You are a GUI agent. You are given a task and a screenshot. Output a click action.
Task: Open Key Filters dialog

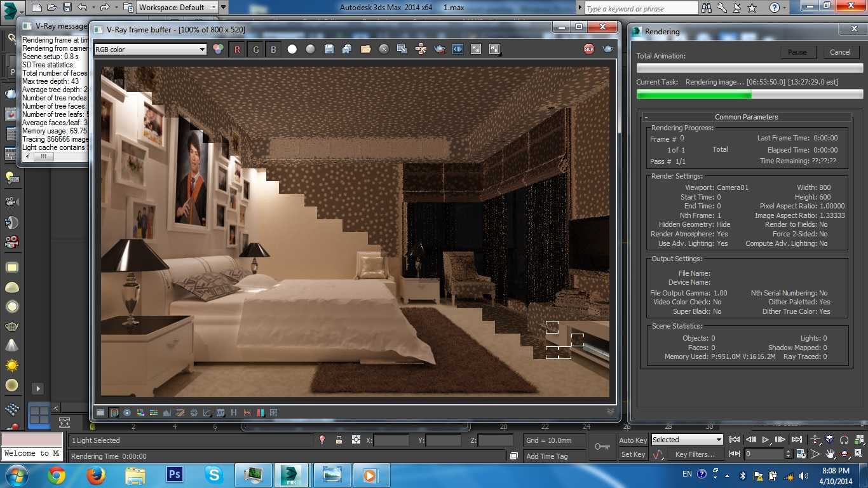(x=695, y=454)
